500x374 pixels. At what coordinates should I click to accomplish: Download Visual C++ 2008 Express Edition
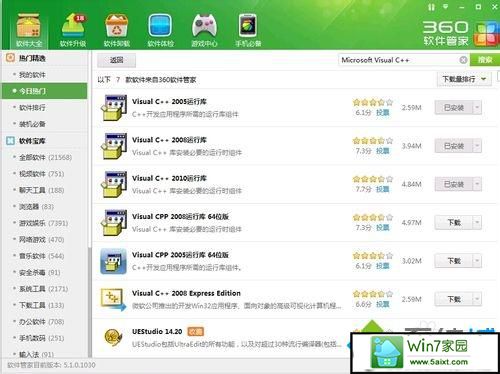(x=454, y=299)
